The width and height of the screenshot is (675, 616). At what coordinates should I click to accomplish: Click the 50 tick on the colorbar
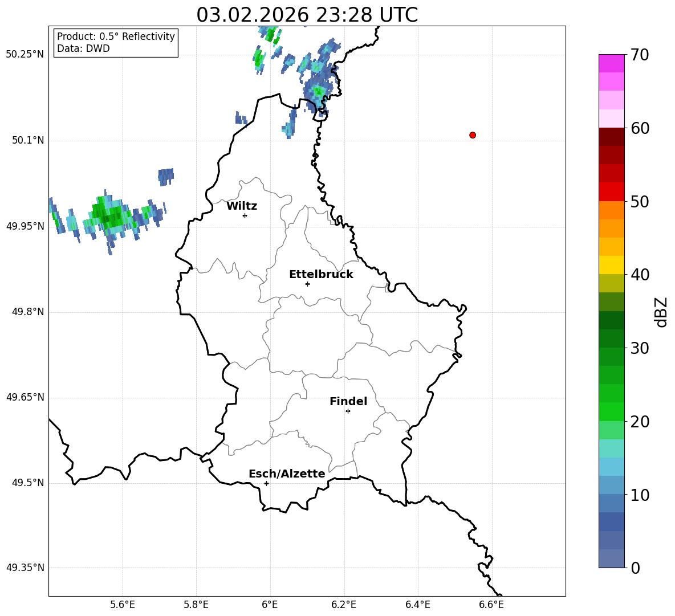pos(640,202)
